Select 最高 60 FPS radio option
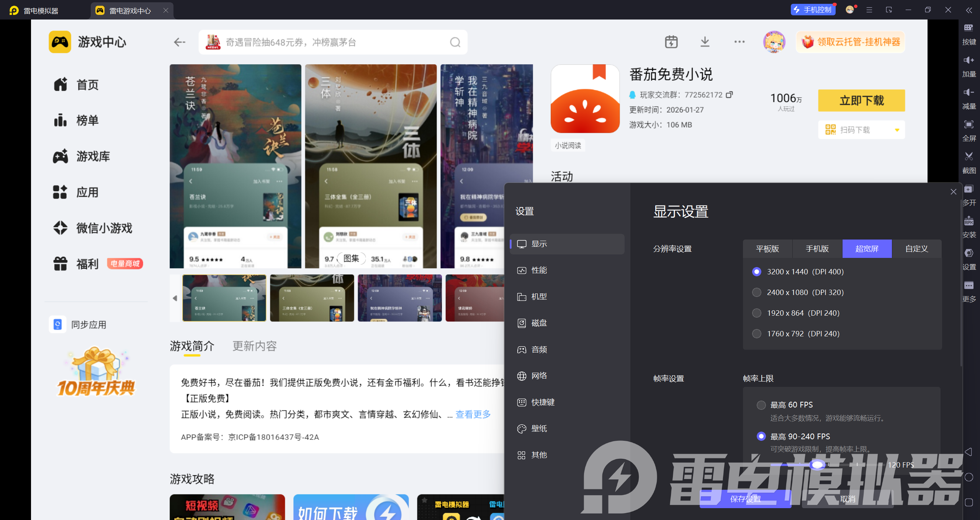 (761, 405)
